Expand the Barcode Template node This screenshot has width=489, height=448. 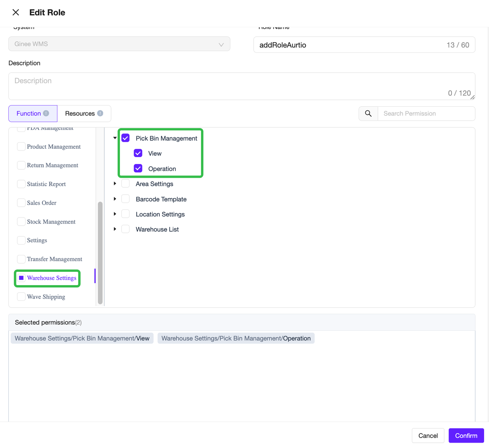[x=115, y=199]
